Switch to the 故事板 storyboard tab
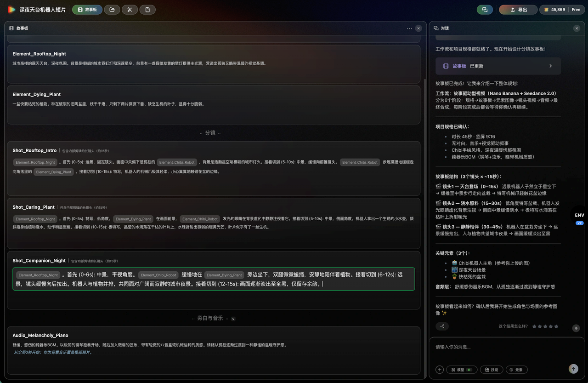 tap(87, 10)
